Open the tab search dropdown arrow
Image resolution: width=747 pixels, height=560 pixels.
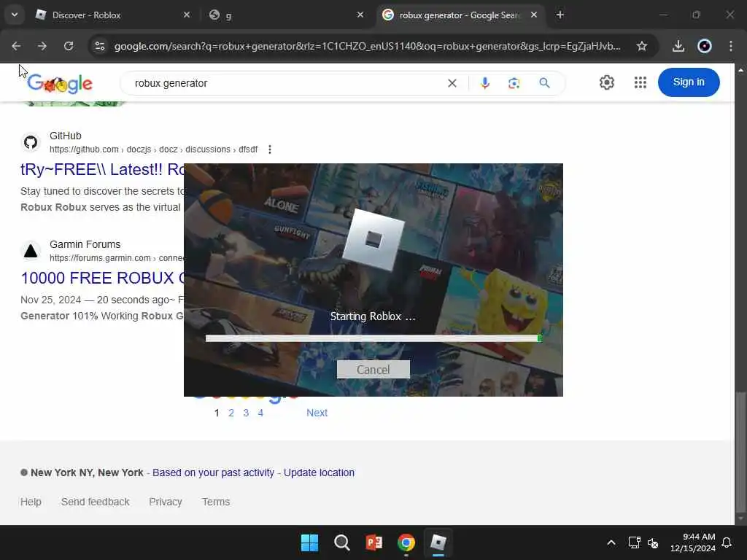click(x=15, y=15)
